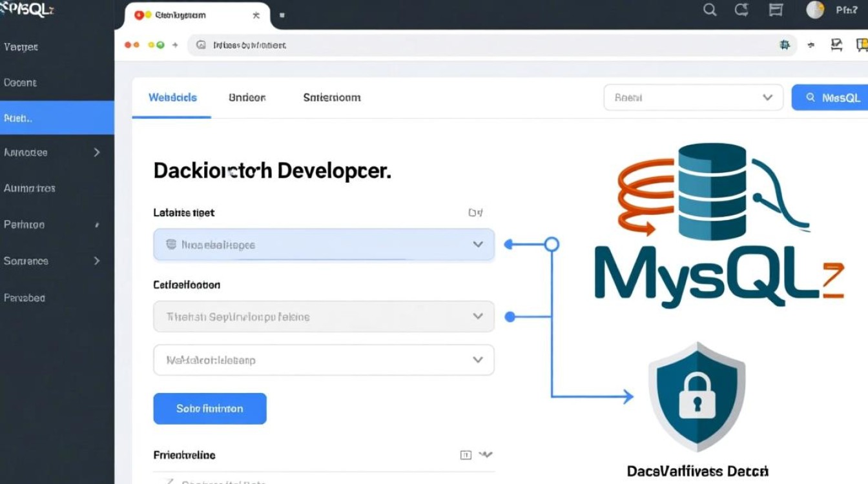Click the hollow circle connector node

tap(552, 245)
